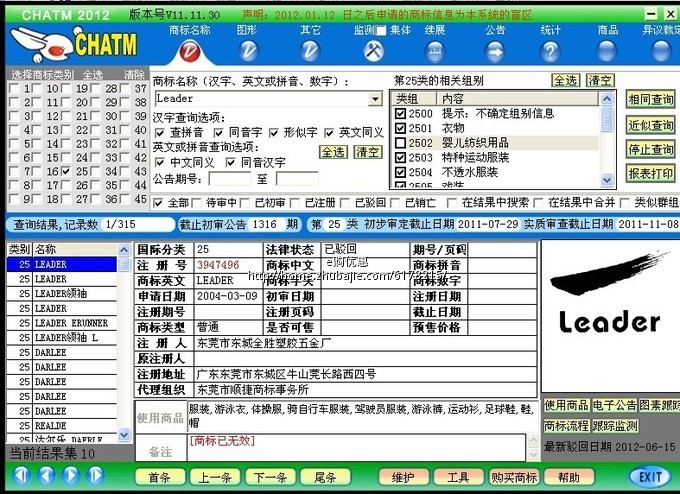The width and height of the screenshot is (680, 494).
Task: Go to previous record 上一条
Action: (x=215, y=478)
